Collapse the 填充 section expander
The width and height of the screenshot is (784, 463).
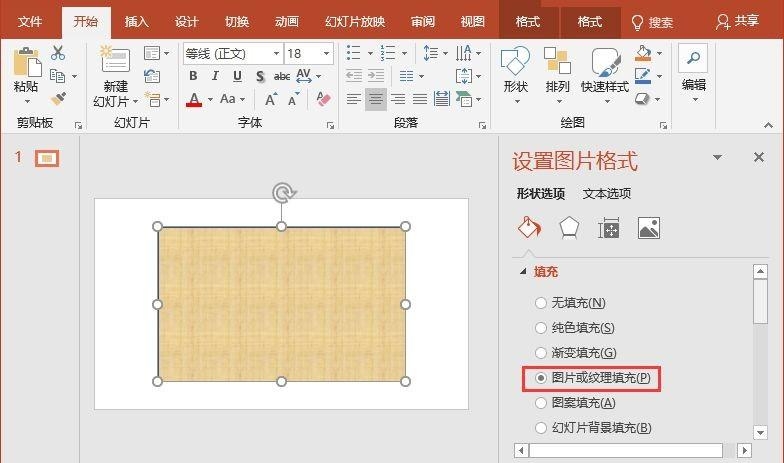(x=522, y=271)
